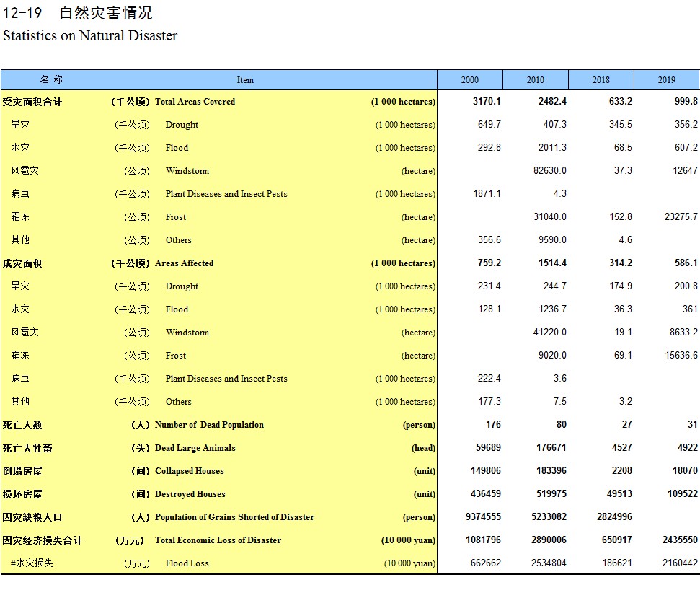This screenshot has width=700, height=598.
Task: Select the windstorm value "41220.0"
Action: 550,333
